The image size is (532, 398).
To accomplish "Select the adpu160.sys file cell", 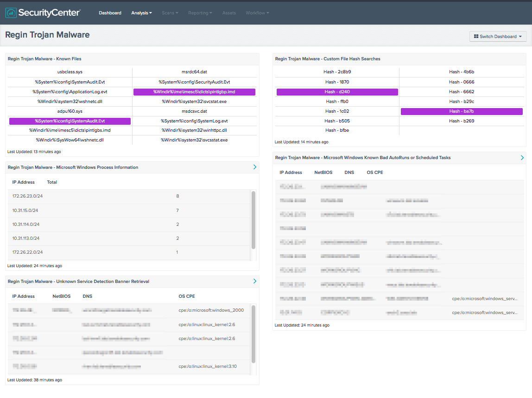I will point(70,111).
